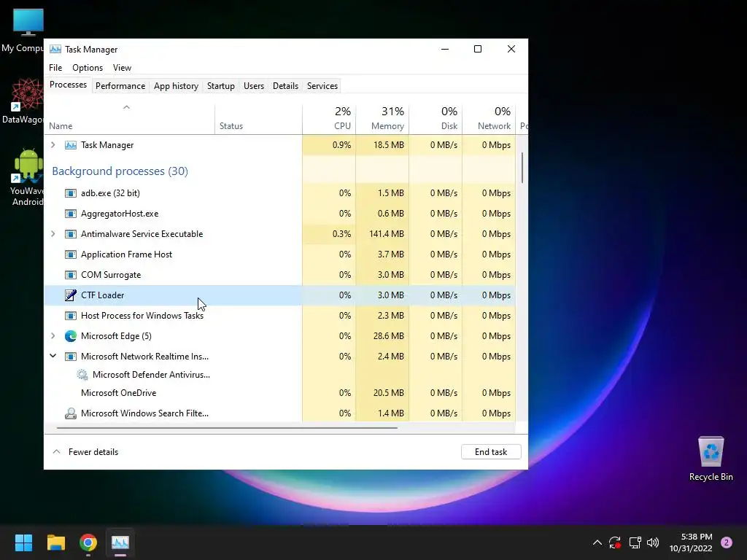This screenshot has height=560, width=747.
Task: Sort by the Status column header
Action: (x=259, y=119)
